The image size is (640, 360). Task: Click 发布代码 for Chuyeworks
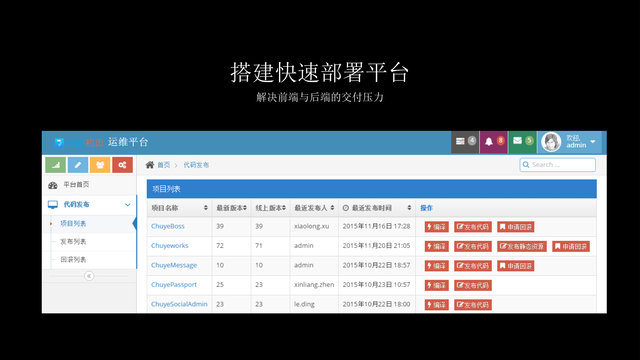pyautogui.click(x=473, y=246)
